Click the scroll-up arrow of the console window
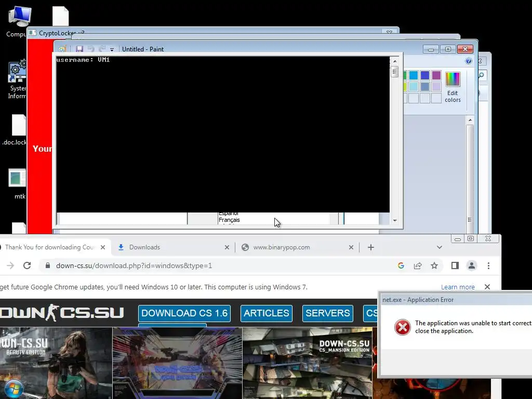The height and width of the screenshot is (399, 532). pyautogui.click(x=395, y=61)
